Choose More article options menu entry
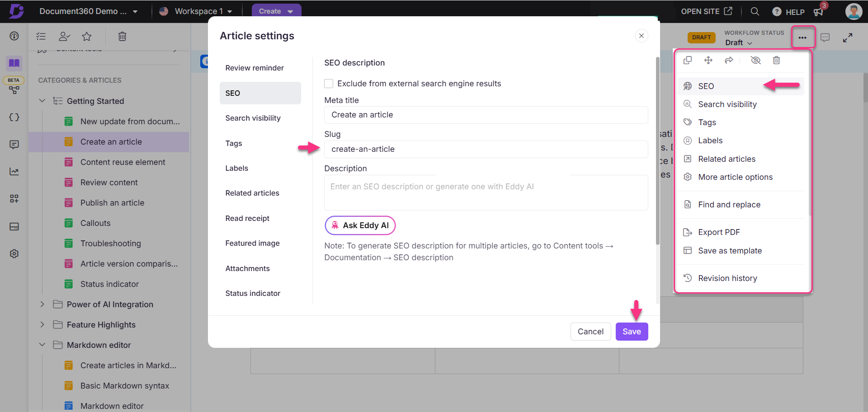This screenshot has width=868, height=412. pos(741,177)
